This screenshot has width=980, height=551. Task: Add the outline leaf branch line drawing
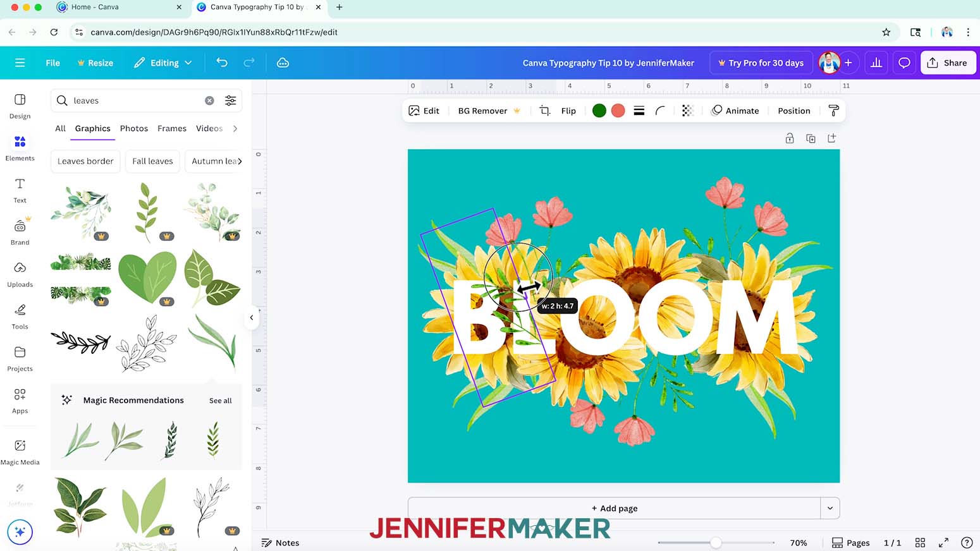click(x=147, y=343)
